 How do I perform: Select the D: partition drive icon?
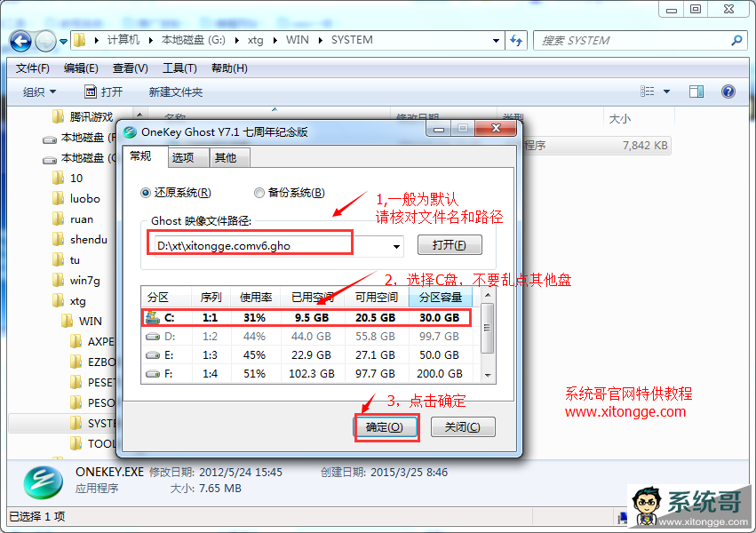point(153,337)
